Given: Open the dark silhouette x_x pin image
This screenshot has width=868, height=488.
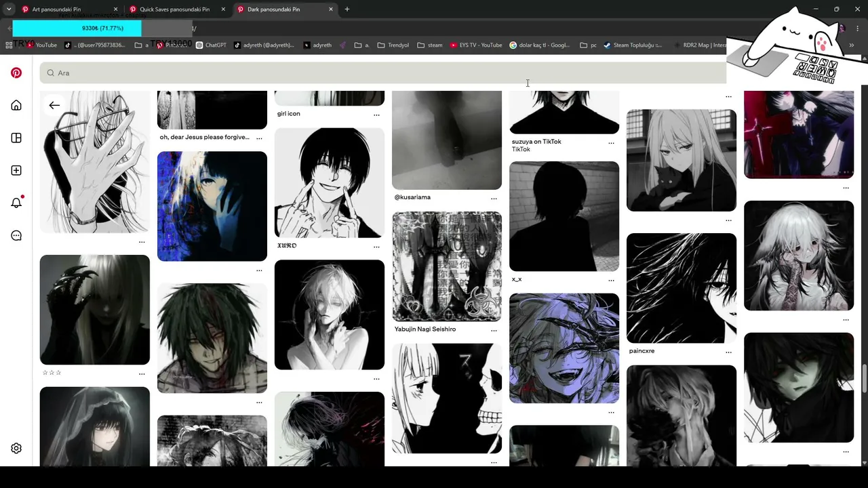Looking at the screenshot, I should coord(564,216).
